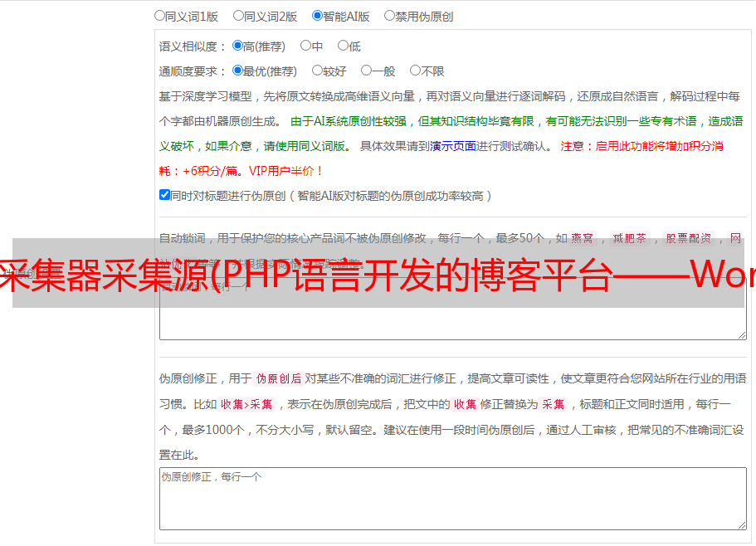Click the 伪原创修正 textarea
Image resolution: width=756 pixels, height=546 pixels.
(453, 499)
